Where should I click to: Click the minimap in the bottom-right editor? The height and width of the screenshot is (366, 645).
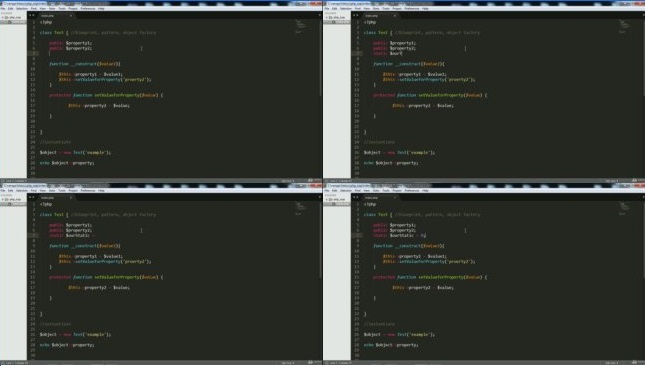click(624, 208)
